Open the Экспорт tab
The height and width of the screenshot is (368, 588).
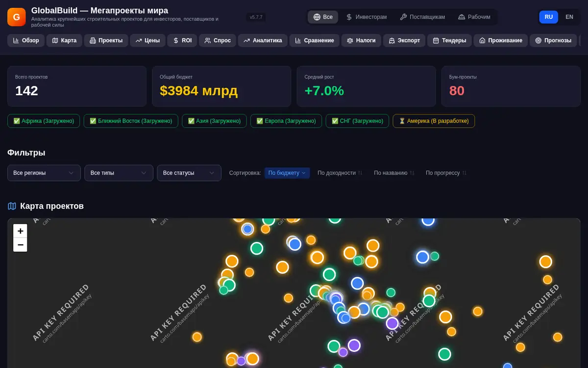point(404,40)
